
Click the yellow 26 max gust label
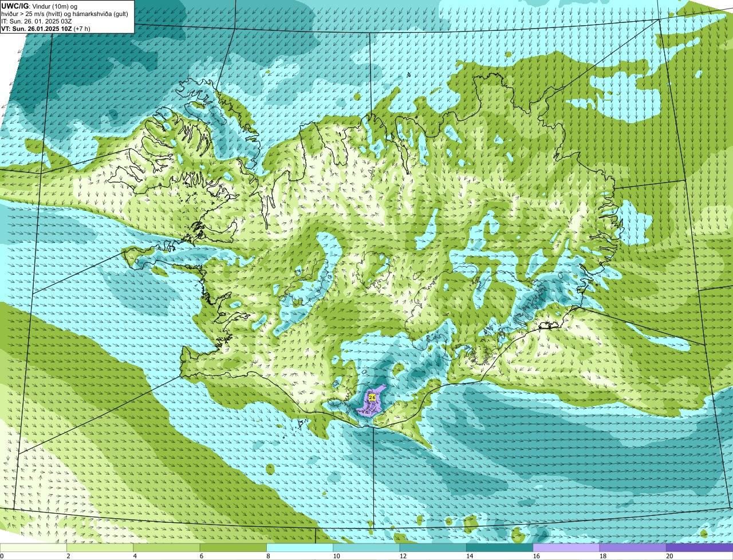tap(372, 397)
